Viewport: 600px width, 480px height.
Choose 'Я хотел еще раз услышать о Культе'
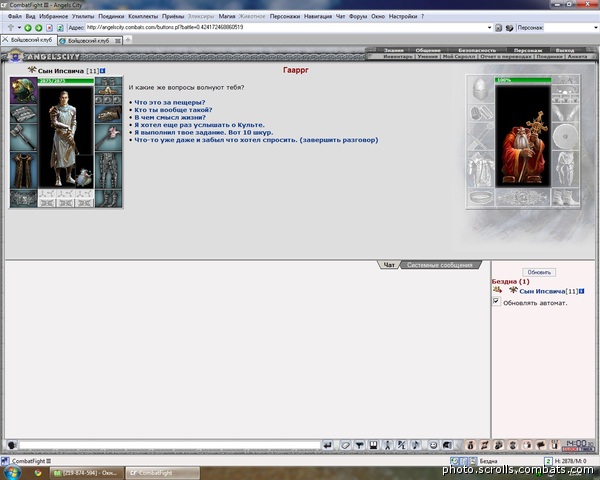pyautogui.click(x=199, y=125)
